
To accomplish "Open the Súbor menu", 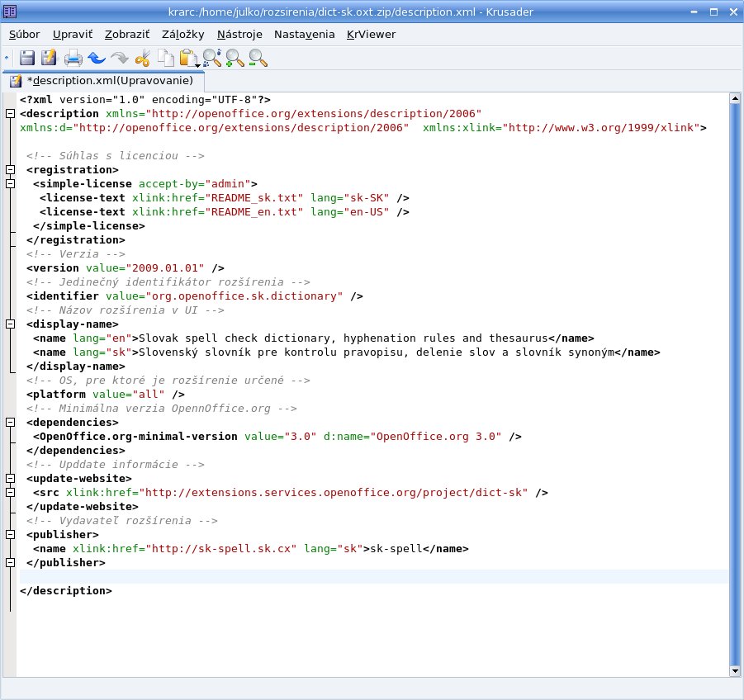I will (x=25, y=35).
